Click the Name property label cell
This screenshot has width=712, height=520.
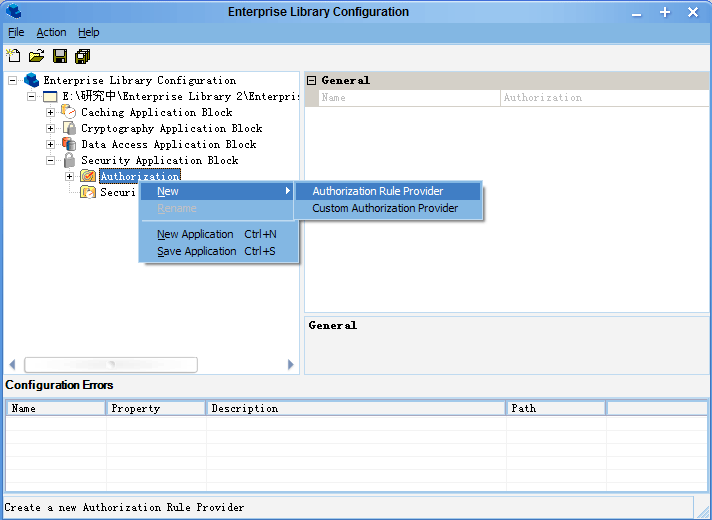pos(409,98)
